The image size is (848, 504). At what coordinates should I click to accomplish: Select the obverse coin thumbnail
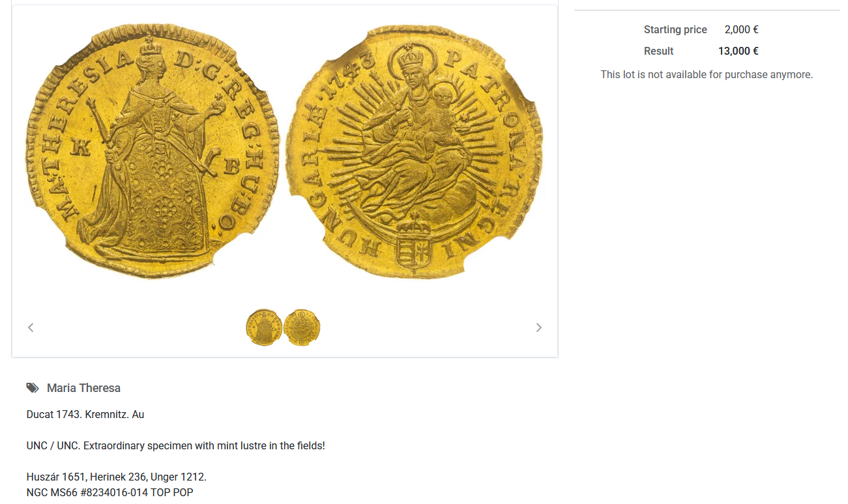tap(264, 328)
